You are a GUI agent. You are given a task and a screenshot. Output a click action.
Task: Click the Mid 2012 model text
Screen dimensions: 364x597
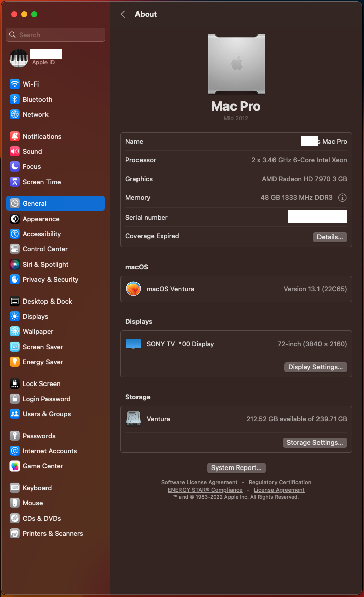pyautogui.click(x=236, y=118)
